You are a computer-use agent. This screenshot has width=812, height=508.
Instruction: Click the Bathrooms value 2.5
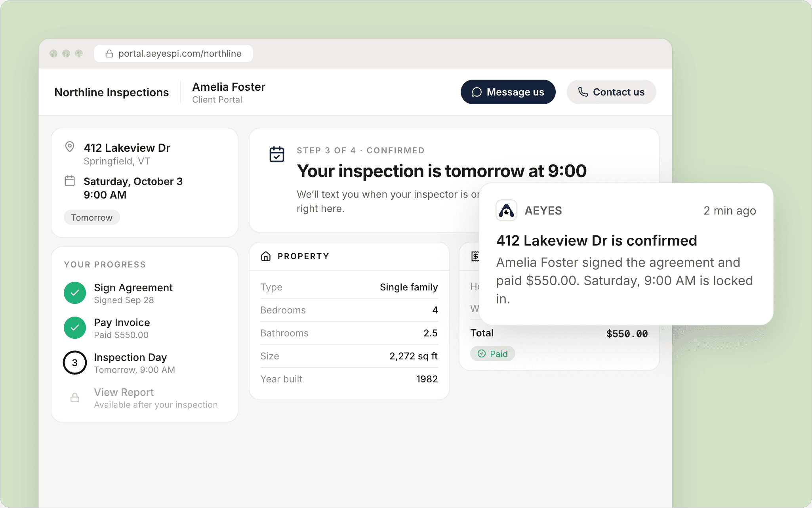pyautogui.click(x=431, y=333)
